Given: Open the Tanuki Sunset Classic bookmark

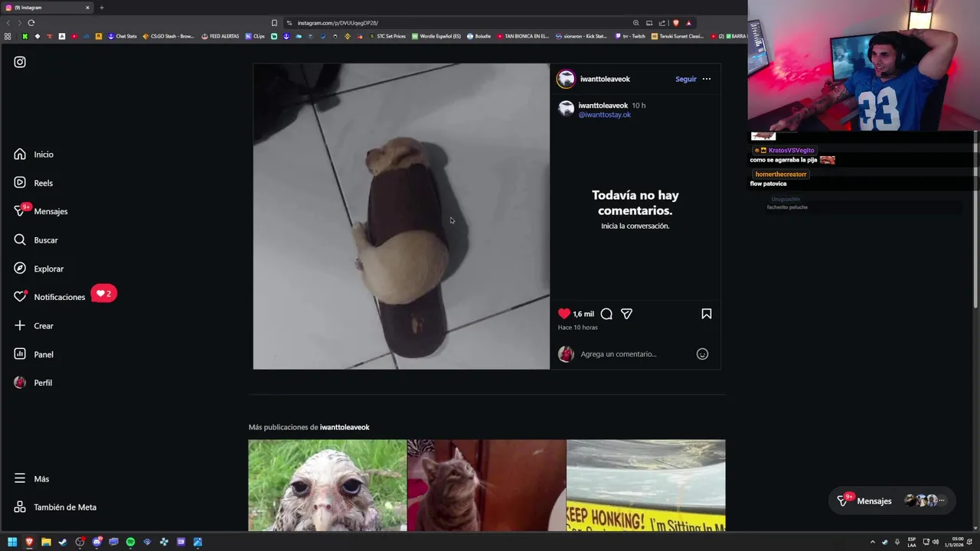Looking at the screenshot, I should point(678,36).
